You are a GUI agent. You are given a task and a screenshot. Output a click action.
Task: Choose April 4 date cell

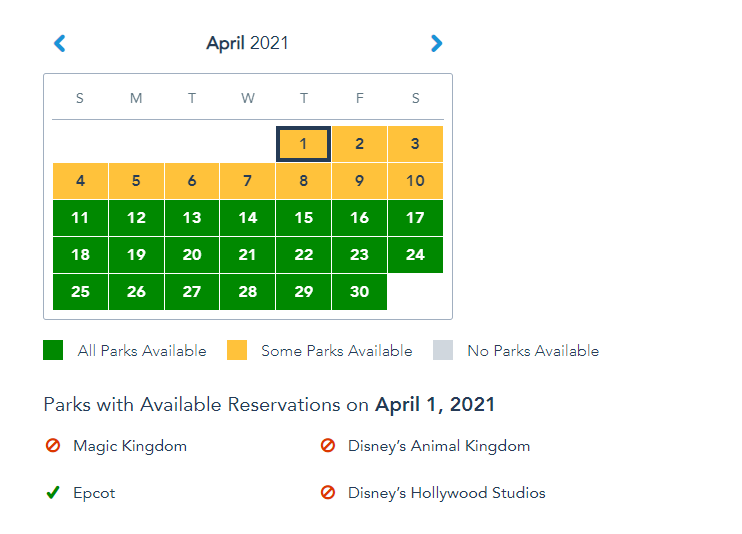pos(80,181)
